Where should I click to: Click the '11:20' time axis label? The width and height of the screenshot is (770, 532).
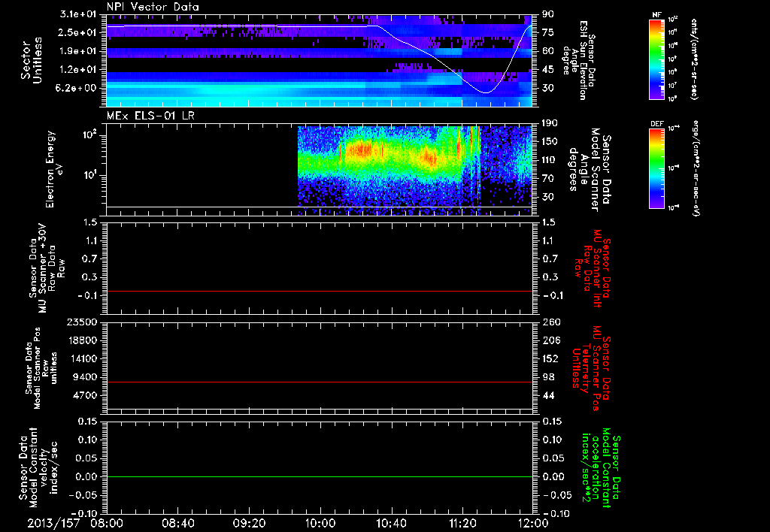[462, 523]
